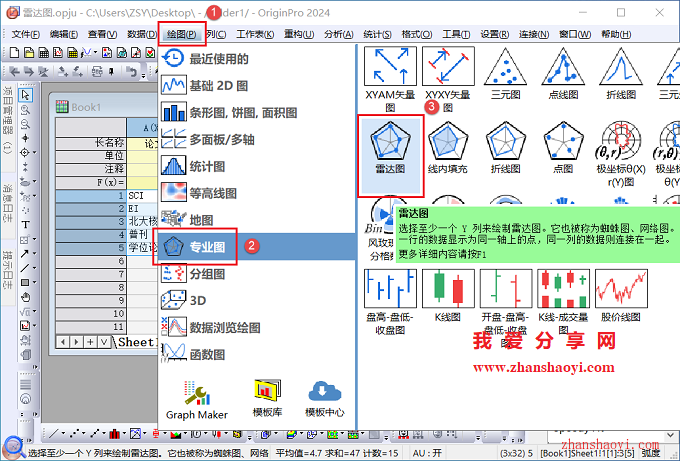Click cell containing EI in row 2

[x=143, y=209]
